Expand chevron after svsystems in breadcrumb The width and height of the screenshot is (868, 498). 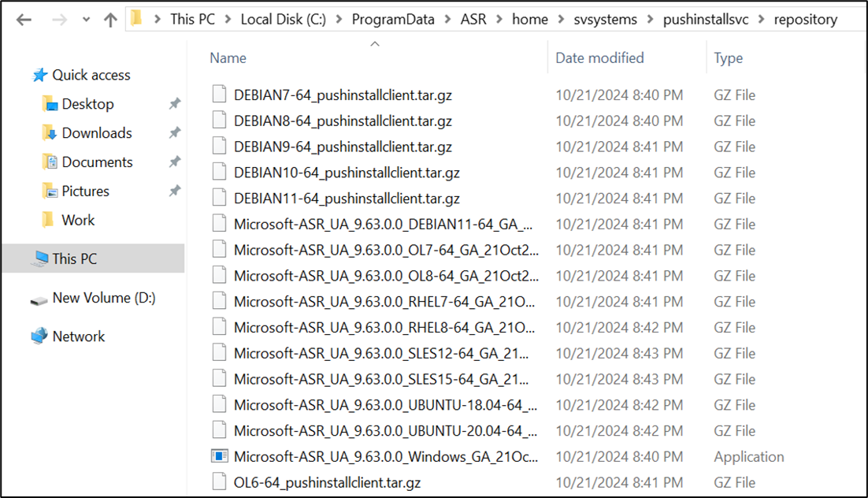[651, 20]
